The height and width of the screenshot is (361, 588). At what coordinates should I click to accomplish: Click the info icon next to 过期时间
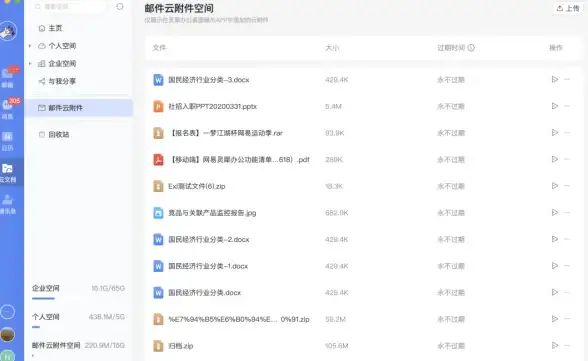pos(471,48)
